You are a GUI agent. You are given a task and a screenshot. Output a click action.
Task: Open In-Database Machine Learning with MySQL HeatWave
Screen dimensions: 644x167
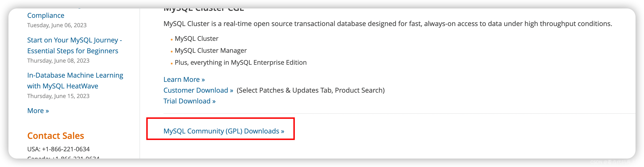[75, 80]
